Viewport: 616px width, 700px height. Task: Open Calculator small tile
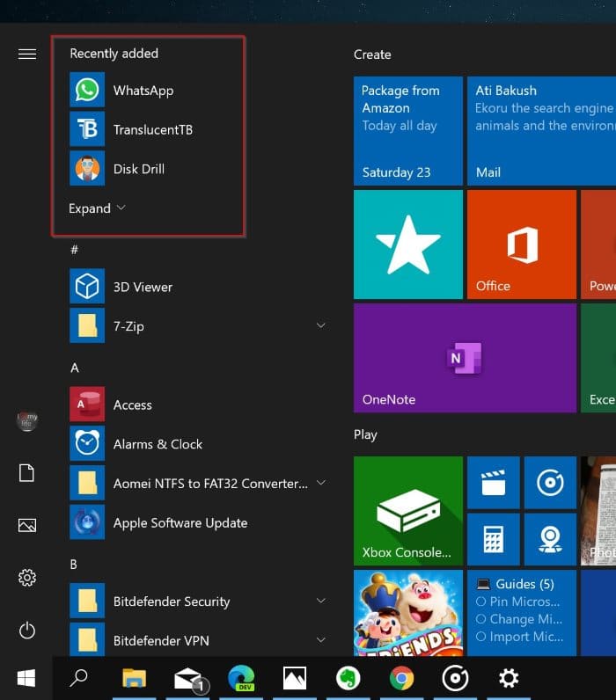(493, 539)
